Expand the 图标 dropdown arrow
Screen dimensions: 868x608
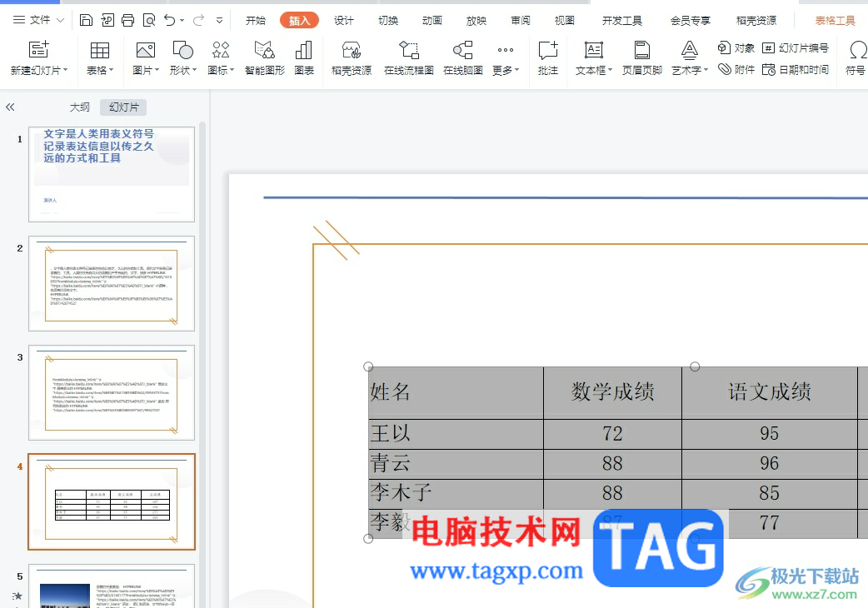tap(232, 70)
